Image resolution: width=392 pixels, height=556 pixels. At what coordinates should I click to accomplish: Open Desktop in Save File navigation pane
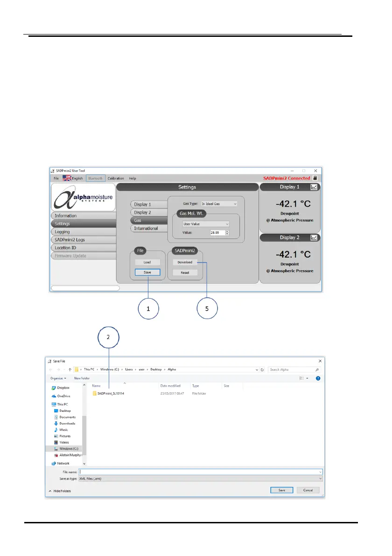tap(63, 410)
